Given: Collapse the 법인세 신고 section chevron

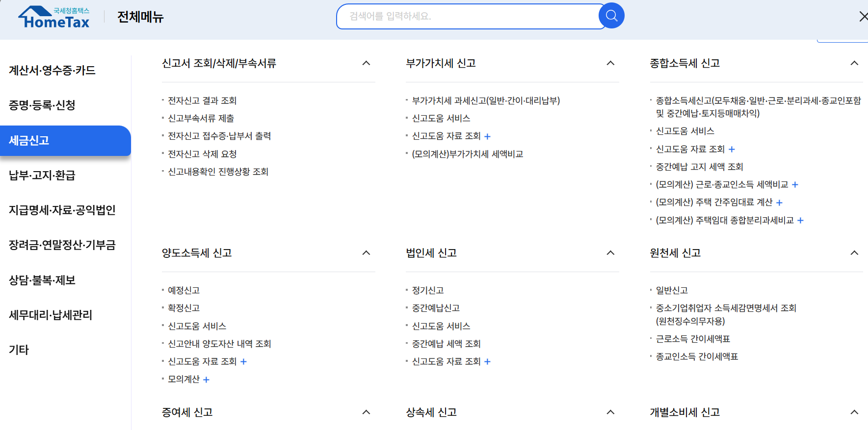Looking at the screenshot, I should tap(610, 253).
